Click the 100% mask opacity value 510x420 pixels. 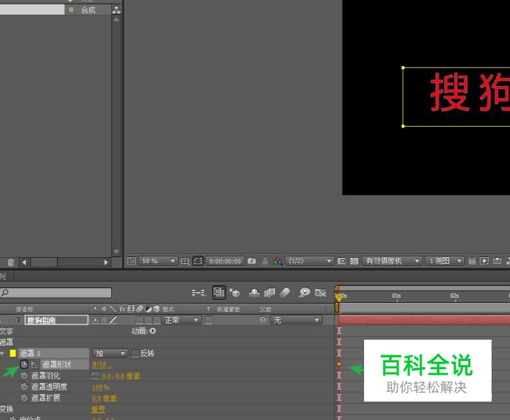click(x=101, y=387)
